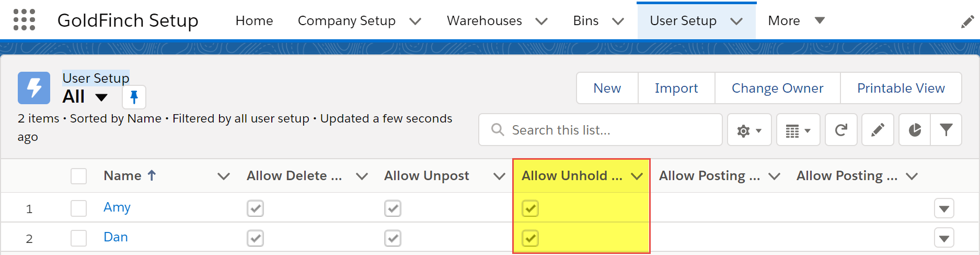Refresh the user setup list
The height and width of the screenshot is (255, 980).
click(841, 130)
